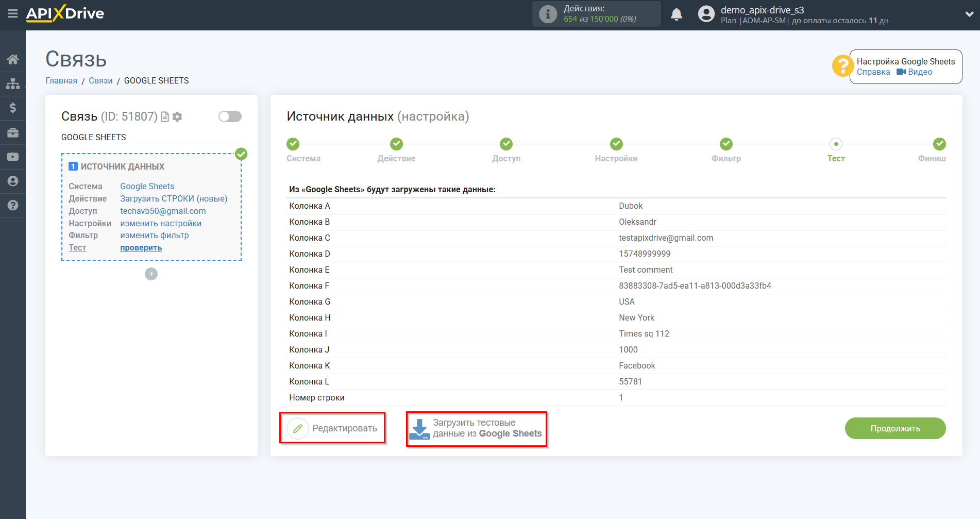The image size is (980, 519).
Task: Open Загрузить СТРОКИ (новые) action link
Action: tap(174, 199)
